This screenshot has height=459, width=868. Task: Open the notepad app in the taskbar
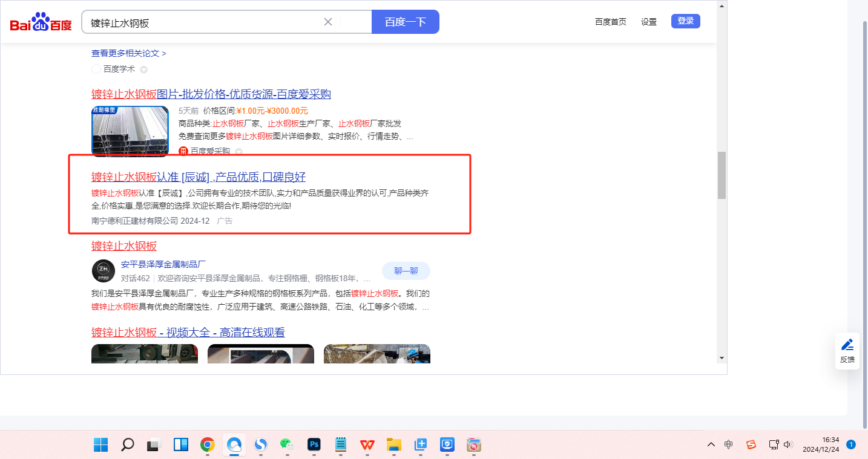(341, 445)
